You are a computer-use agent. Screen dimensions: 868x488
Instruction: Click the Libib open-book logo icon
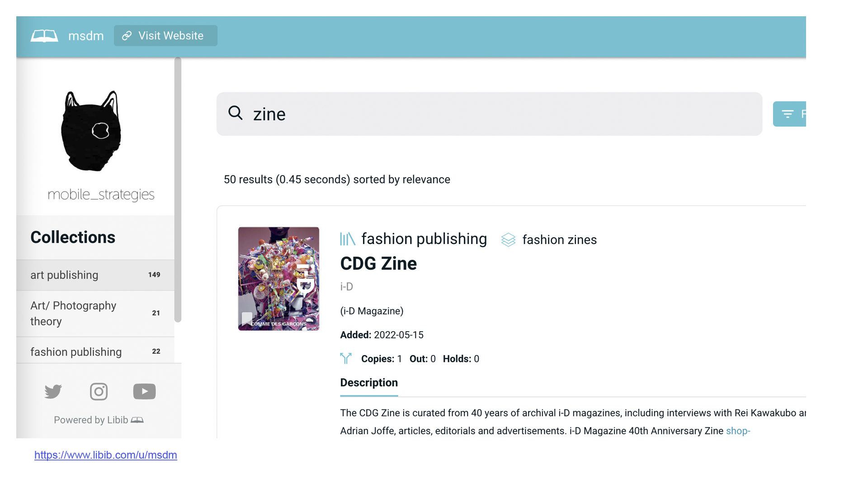44,36
